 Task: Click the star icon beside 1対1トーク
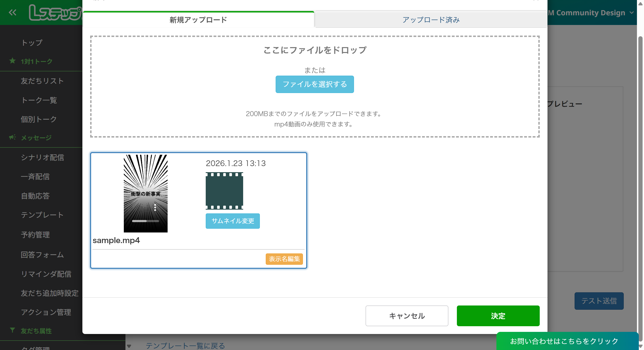[x=12, y=61]
